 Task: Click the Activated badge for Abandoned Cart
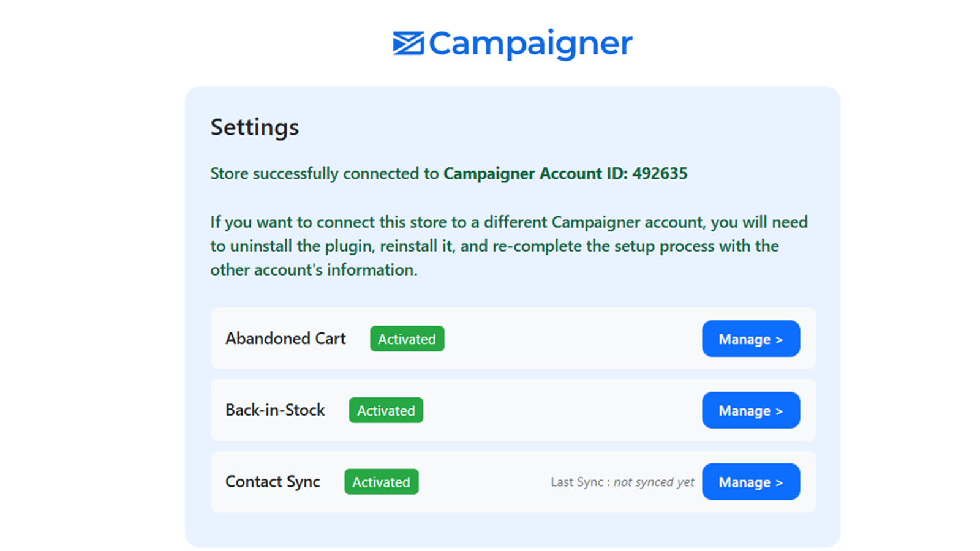coord(407,339)
